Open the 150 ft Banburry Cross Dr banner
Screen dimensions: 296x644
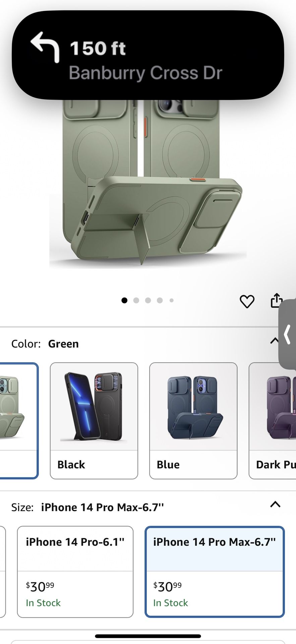point(148,55)
